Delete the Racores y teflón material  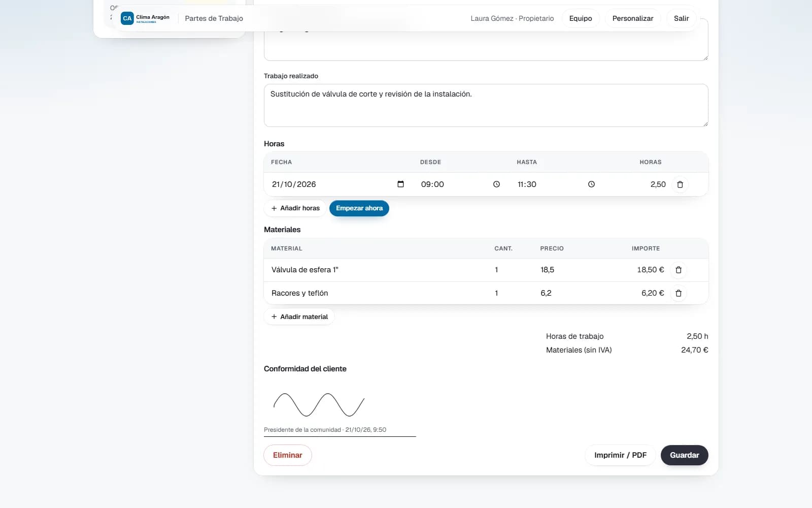(679, 293)
